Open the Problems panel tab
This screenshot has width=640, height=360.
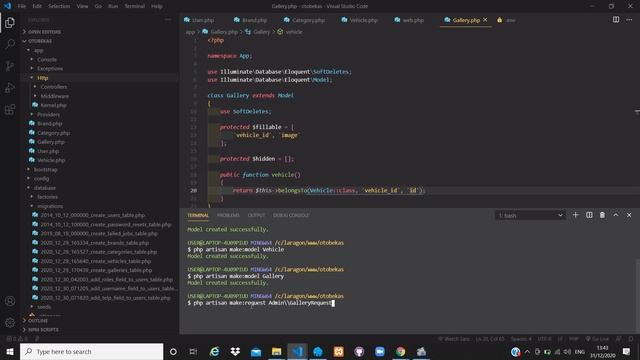click(x=228, y=215)
